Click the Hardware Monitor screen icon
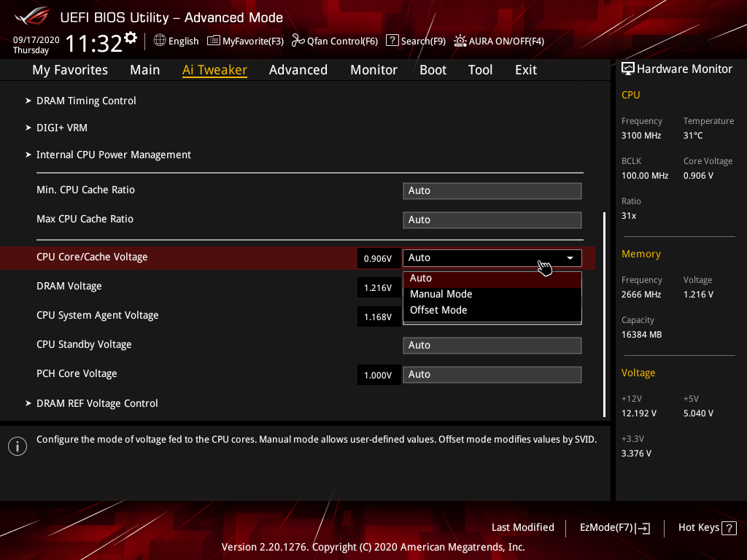Screen dimensions: 747x560 pyautogui.click(x=628, y=69)
